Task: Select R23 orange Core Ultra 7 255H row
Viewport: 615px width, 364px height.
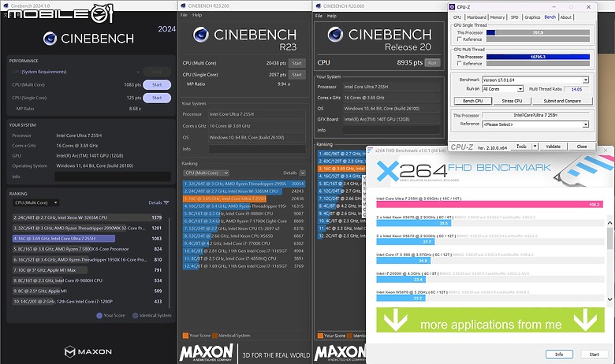Action: point(244,199)
